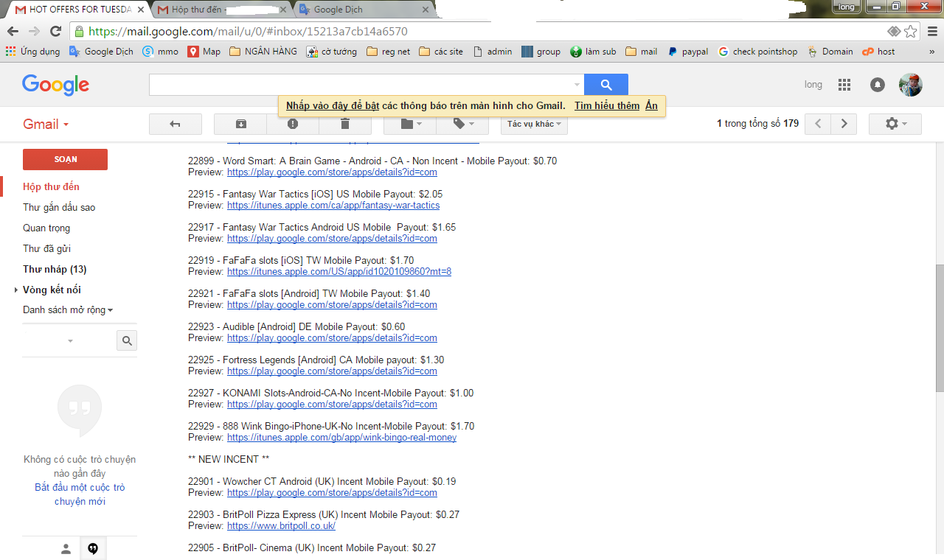The width and height of the screenshot is (944, 560).
Task: Click chat search magnifier icon
Action: tap(127, 340)
